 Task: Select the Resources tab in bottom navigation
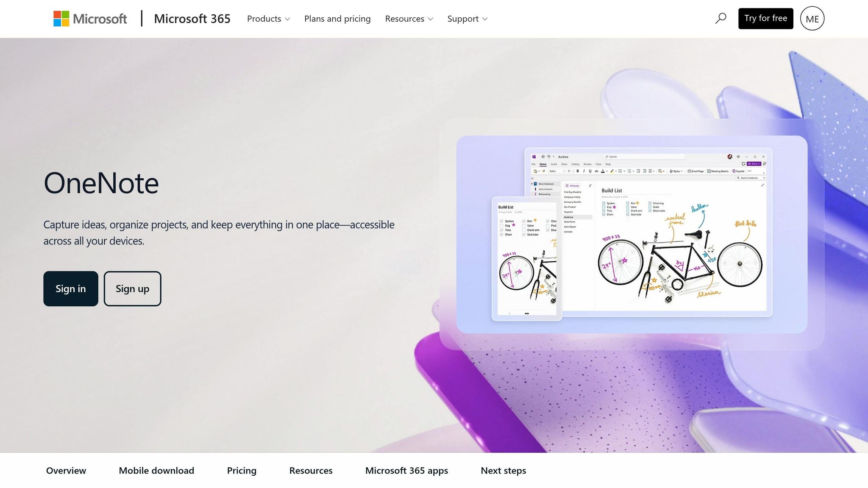coord(311,471)
